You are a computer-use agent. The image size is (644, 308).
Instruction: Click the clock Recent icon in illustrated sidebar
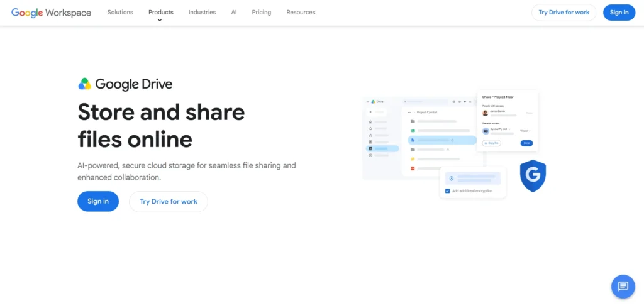tap(370, 155)
